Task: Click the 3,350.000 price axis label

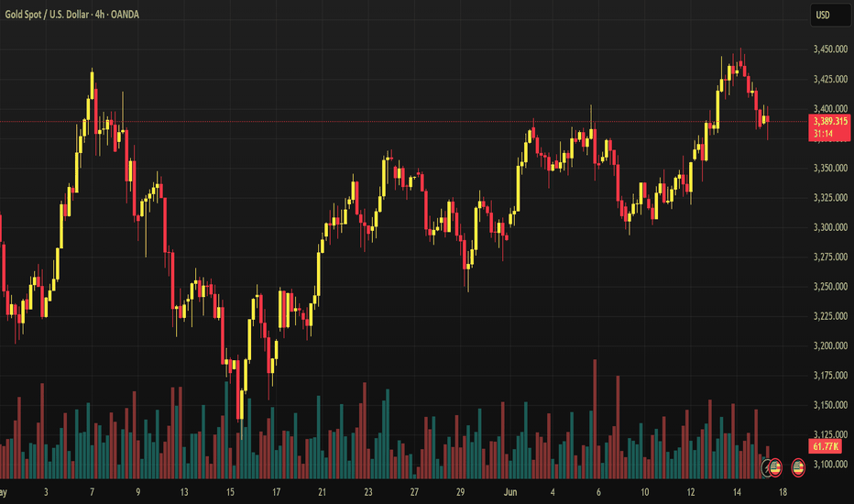Action: pos(830,169)
